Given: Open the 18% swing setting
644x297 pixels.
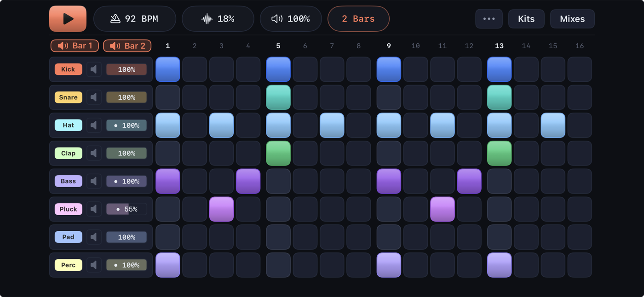Looking at the screenshot, I should coord(218,19).
